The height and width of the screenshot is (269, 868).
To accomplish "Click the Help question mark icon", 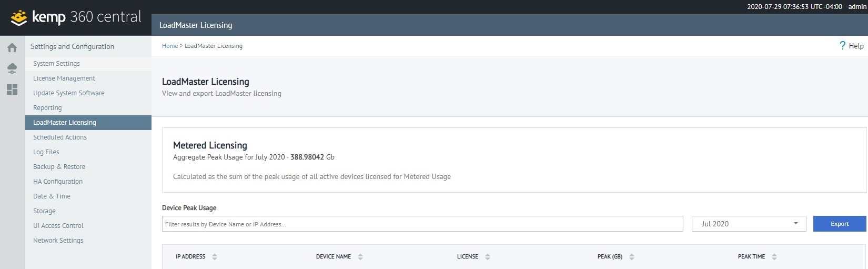I will click(x=842, y=46).
